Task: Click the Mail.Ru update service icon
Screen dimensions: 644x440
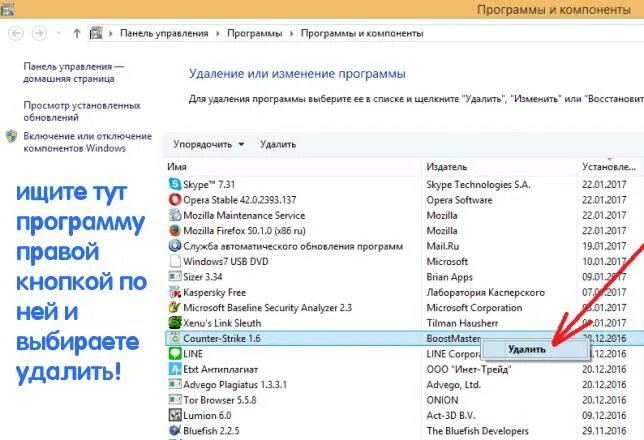Action: click(175, 246)
